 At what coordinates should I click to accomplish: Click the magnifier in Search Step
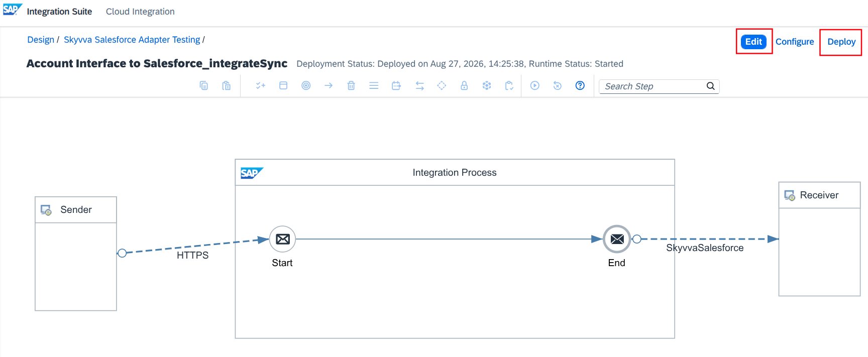(x=710, y=86)
